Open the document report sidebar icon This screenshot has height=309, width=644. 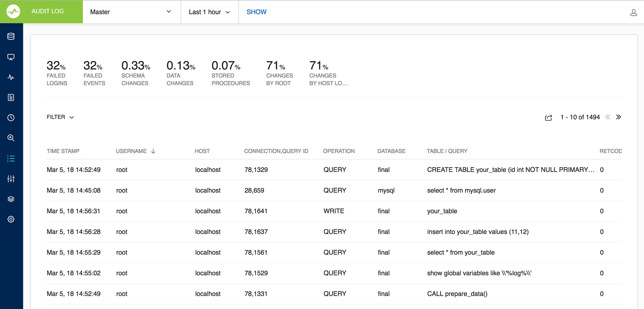[11, 97]
